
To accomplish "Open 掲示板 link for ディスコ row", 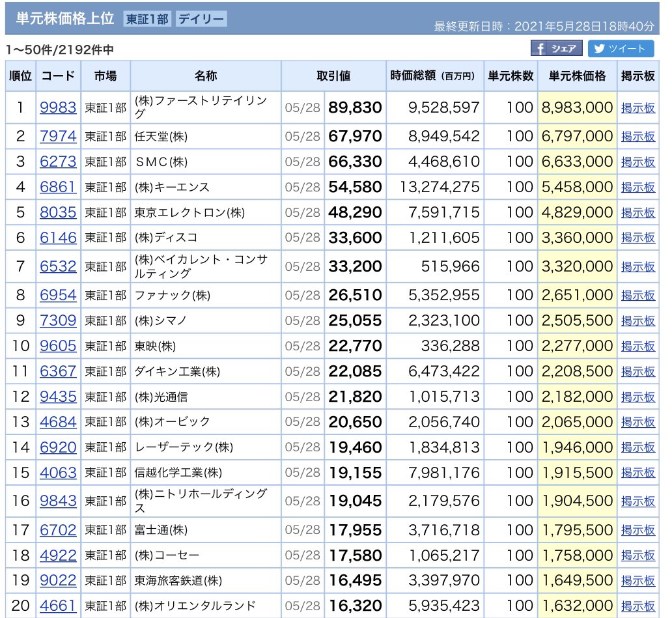I will point(638,238).
